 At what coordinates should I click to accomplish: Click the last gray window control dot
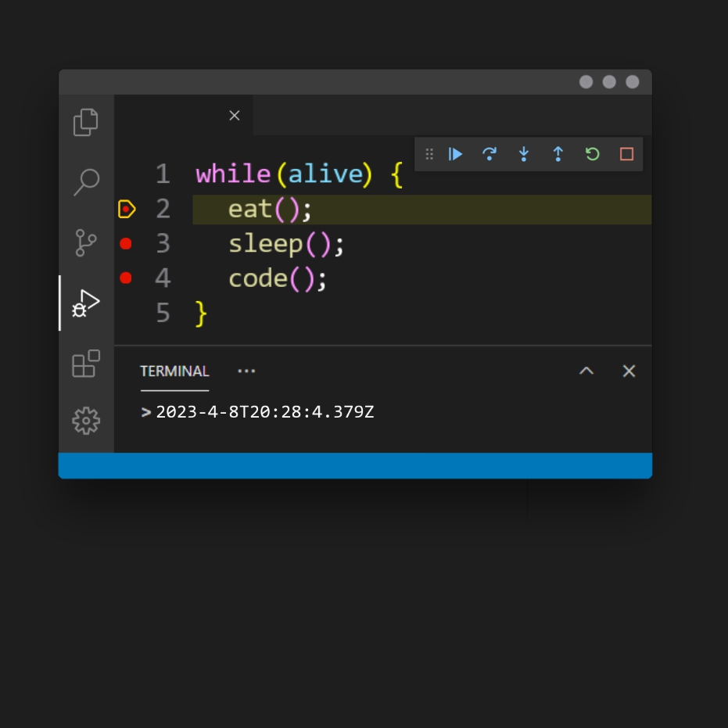(x=633, y=82)
